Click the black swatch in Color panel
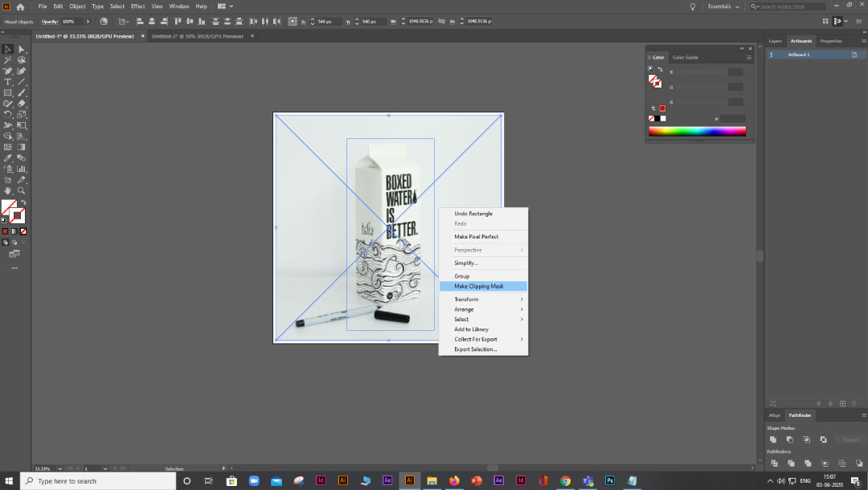The height and width of the screenshot is (490, 868). click(x=657, y=118)
